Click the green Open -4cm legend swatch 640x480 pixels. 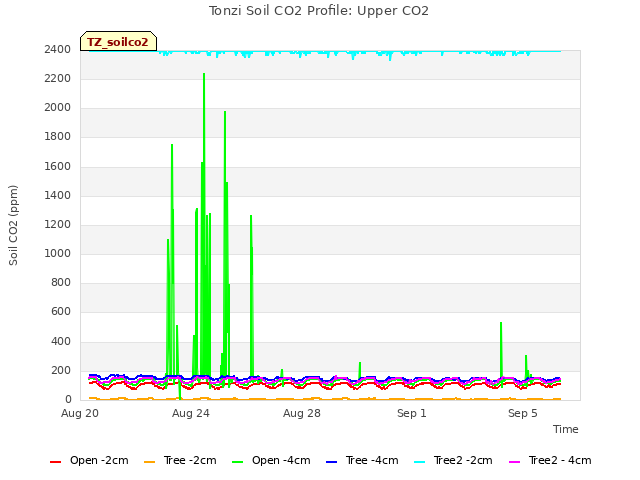coord(238,462)
